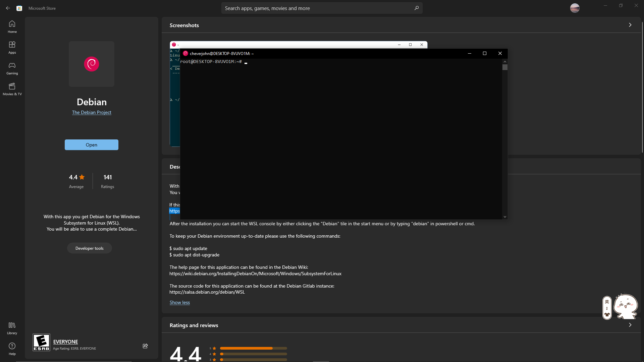Click the Debian icon in terminal title bar
Image resolution: width=644 pixels, height=362 pixels.
coord(185,53)
